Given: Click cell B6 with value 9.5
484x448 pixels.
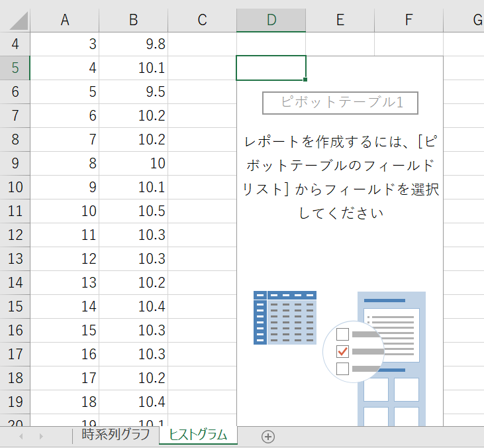Looking at the screenshot, I should point(133,91).
